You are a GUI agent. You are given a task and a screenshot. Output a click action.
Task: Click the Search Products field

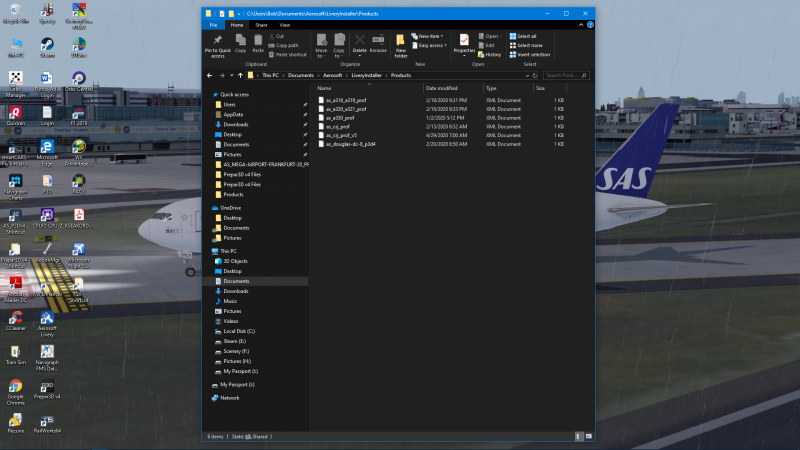565,76
